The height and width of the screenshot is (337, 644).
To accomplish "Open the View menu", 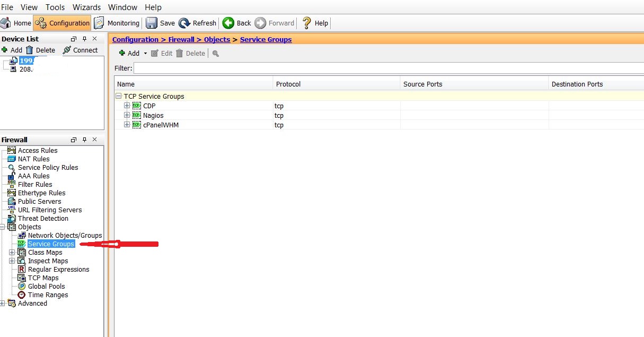I will (29, 7).
